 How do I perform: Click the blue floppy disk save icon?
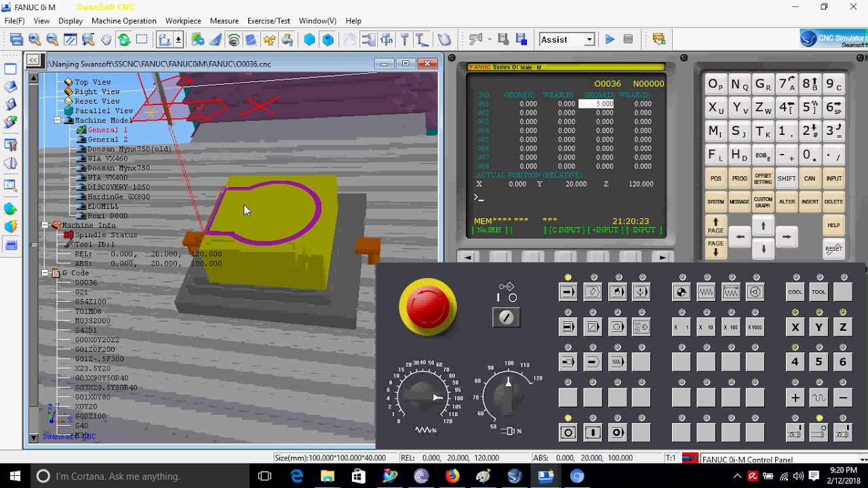pyautogui.click(x=521, y=39)
